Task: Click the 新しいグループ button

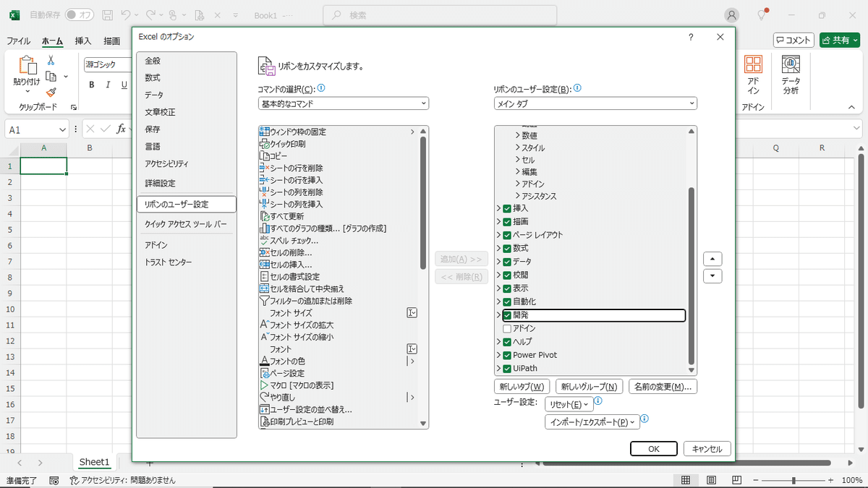Action: [590, 387]
